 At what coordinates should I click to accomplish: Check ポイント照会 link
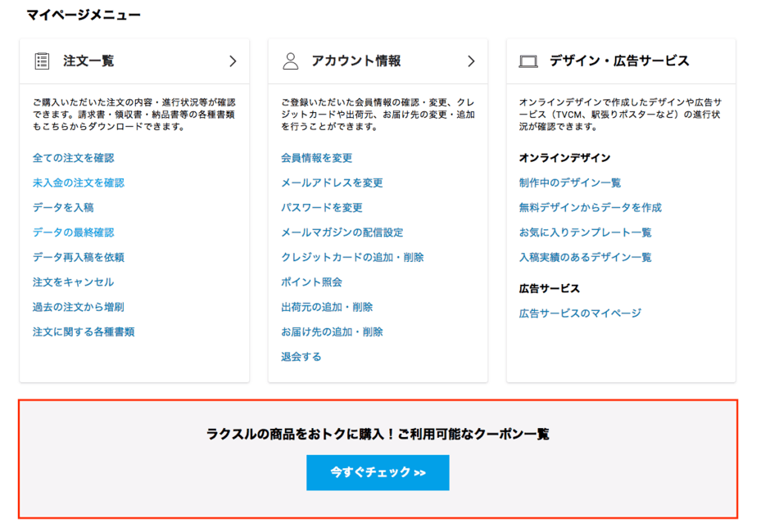pos(311,282)
